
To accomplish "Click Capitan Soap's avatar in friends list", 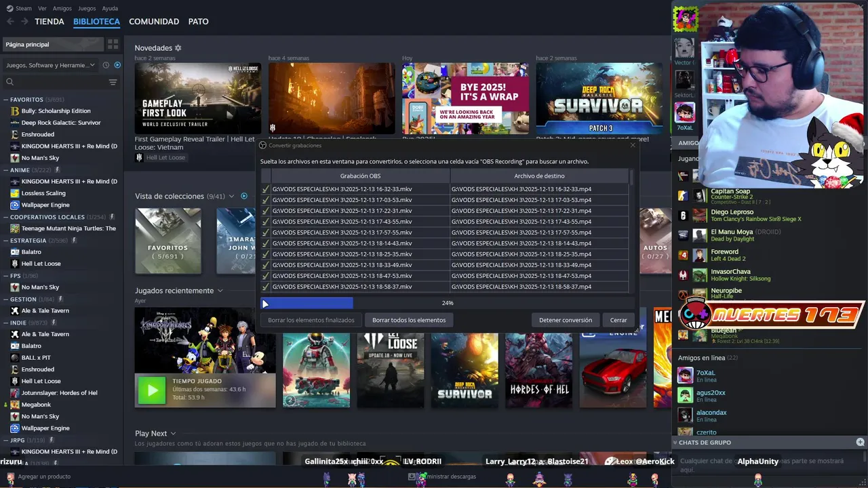I will pos(700,195).
